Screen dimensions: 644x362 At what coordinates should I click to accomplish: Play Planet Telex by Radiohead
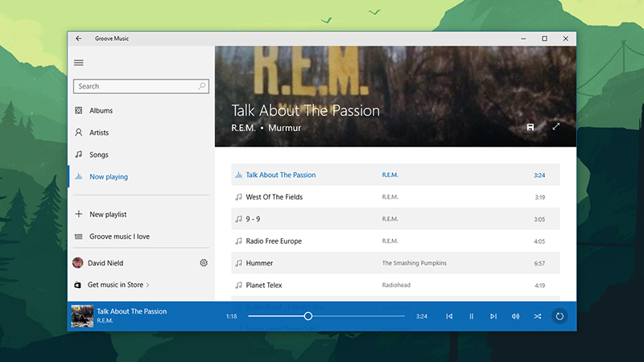pyautogui.click(x=395, y=286)
